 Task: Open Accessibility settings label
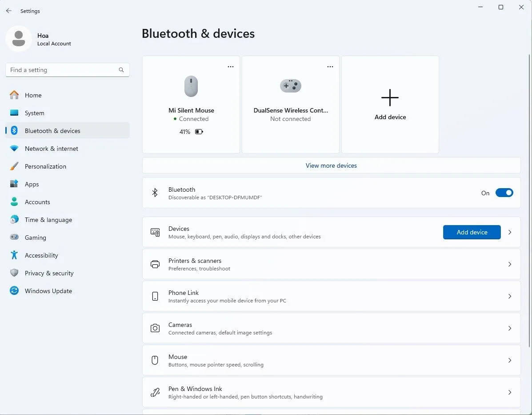pyautogui.click(x=41, y=255)
